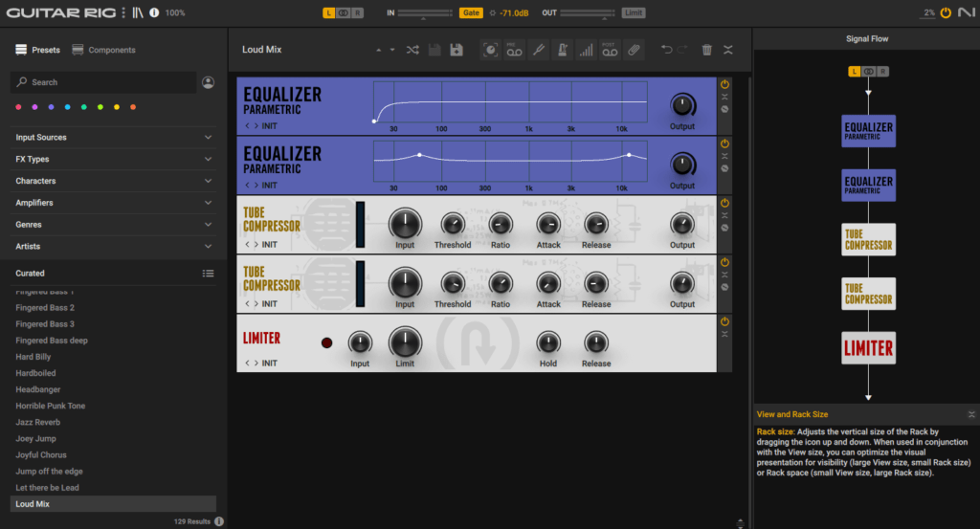This screenshot has height=529, width=980.
Task: Toggle the Gate button on
Action: [x=471, y=12]
